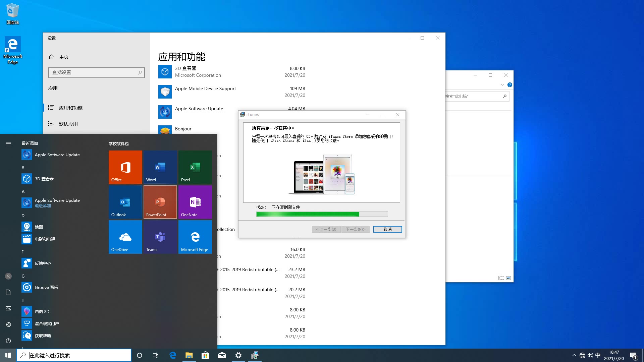Screen dimensions: 644x362
Task: Launch PowerPoint tile
Action: 160,202
